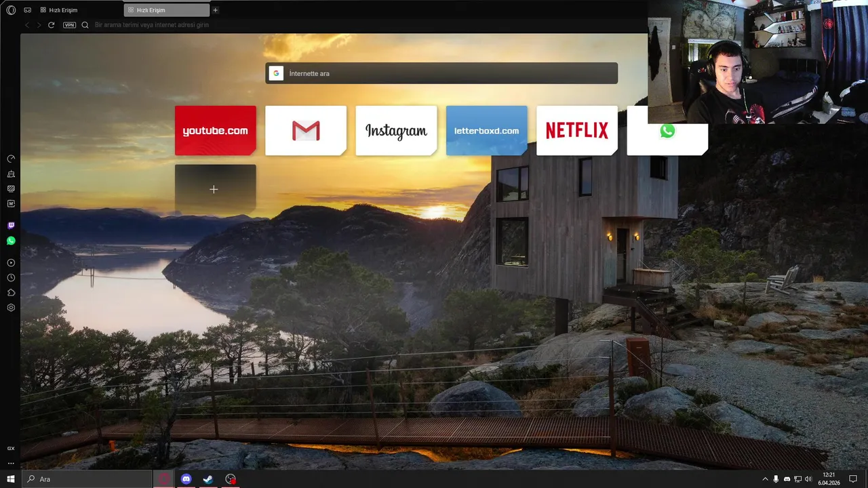Open the notification center icon
868x488 pixels.
[853, 479]
